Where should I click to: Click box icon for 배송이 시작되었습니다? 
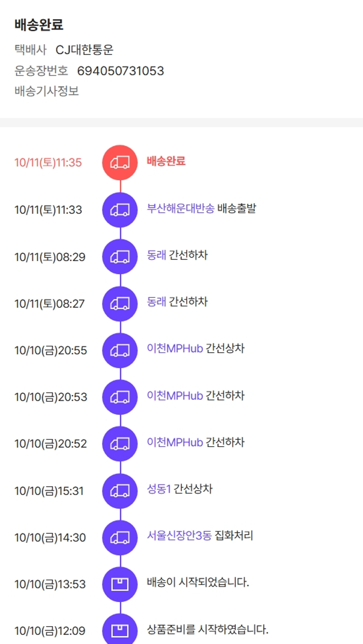[x=120, y=584]
